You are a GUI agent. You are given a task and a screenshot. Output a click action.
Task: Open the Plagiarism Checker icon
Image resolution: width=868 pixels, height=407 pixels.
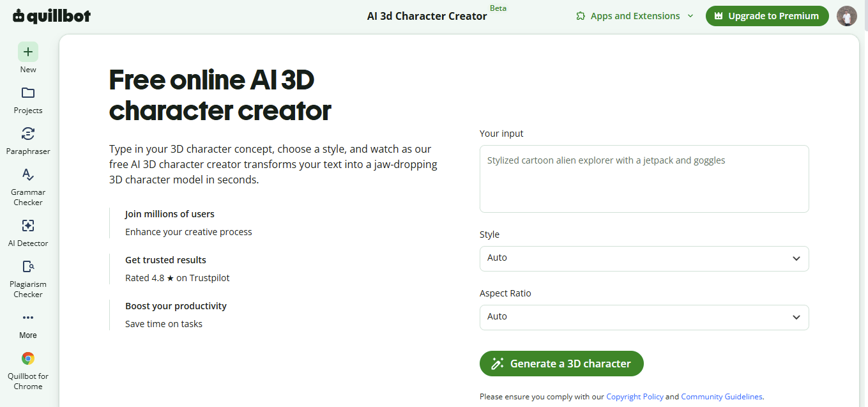point(28,266)
